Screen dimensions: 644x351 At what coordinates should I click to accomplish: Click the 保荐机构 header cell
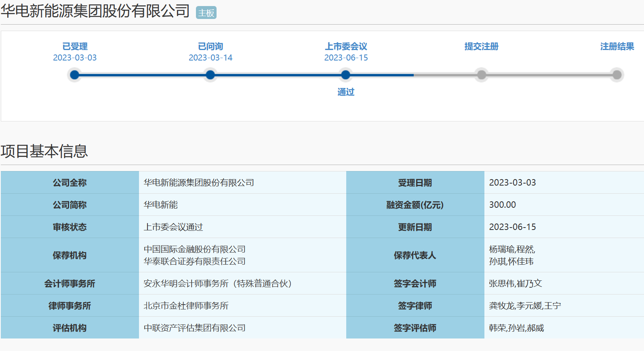pos(70,255)
